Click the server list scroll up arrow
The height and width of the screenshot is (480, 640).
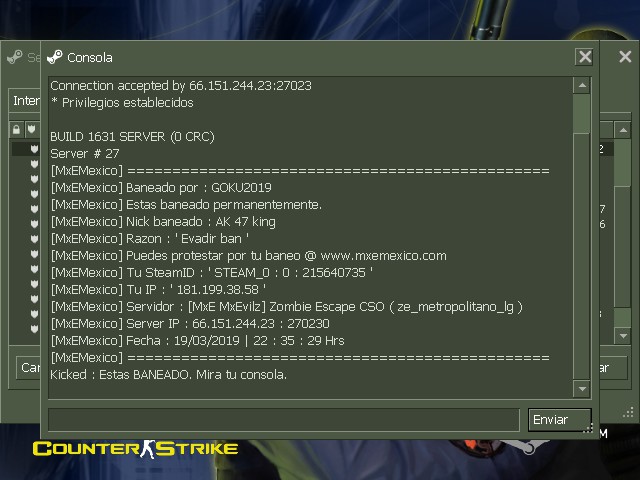[623, 130]
